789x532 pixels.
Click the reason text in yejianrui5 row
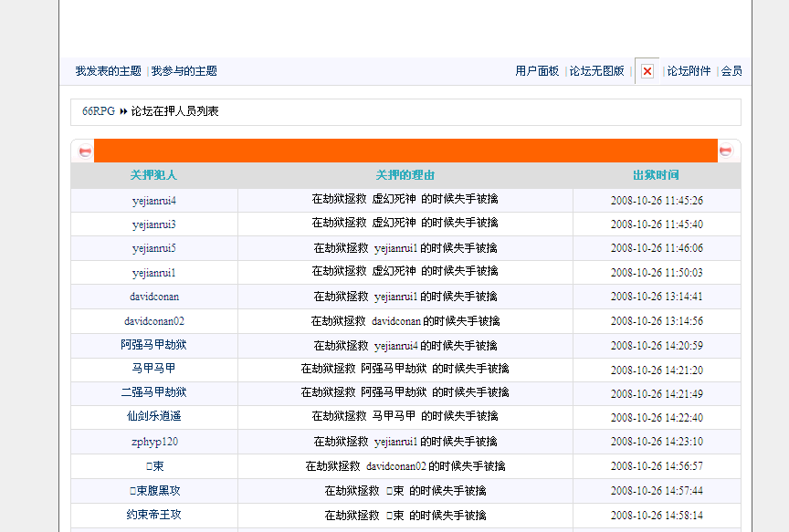click(x=405, y=248)
